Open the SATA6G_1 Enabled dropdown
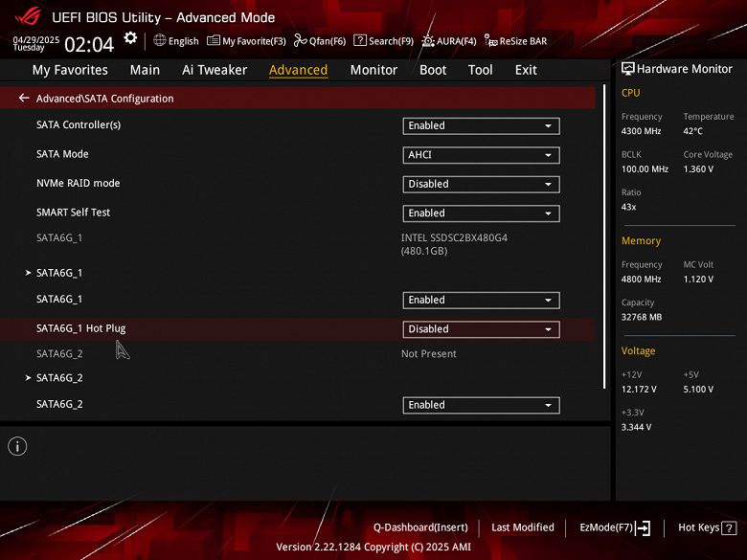The image size is (747, 560). coord(481,300)
